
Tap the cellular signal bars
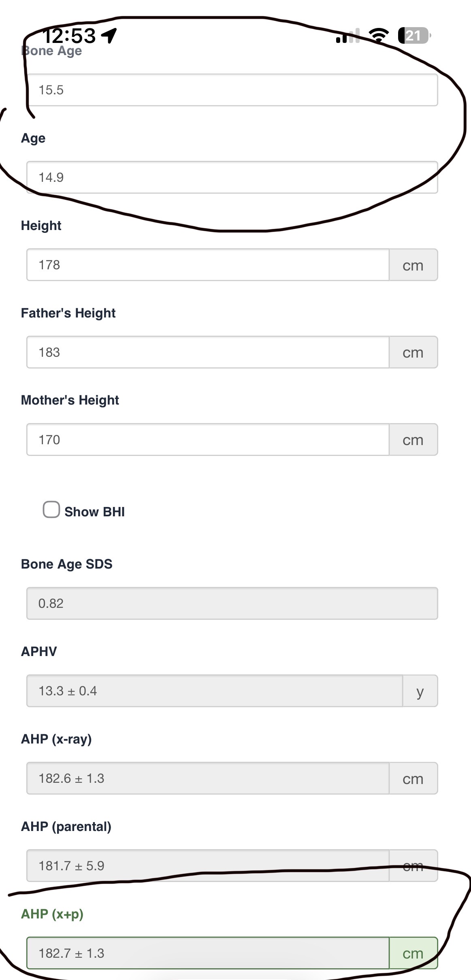pyautogui.click(x=348, y=36)
